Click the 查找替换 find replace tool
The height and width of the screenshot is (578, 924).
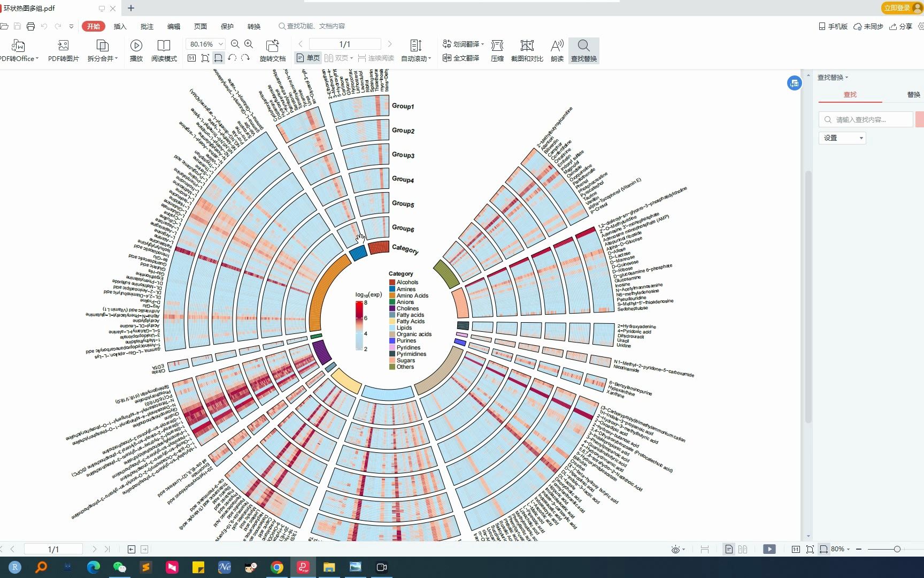point(584,51)
